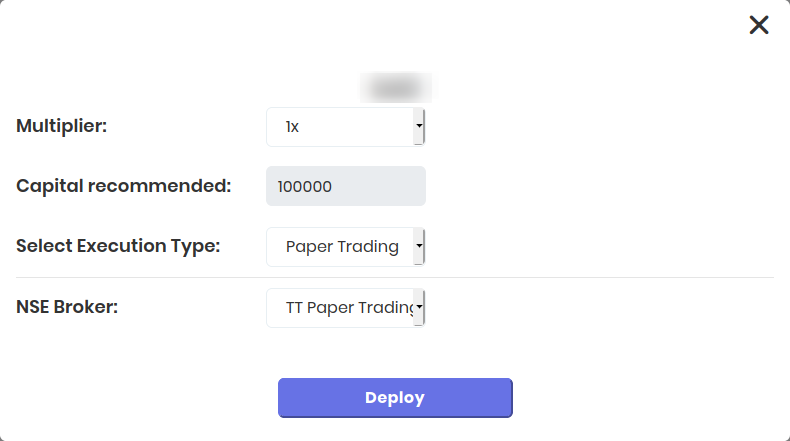Click the Select Execution Type label

coord(118,245)
